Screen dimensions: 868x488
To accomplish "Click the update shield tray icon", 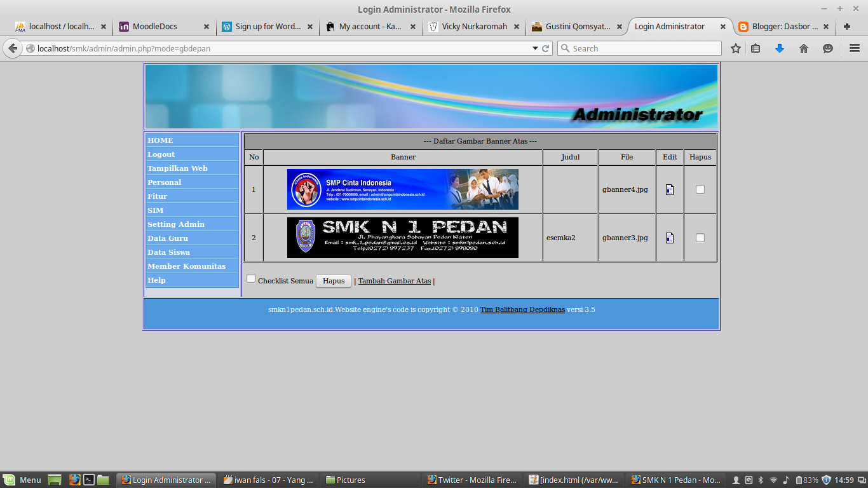I will (826, 480).
